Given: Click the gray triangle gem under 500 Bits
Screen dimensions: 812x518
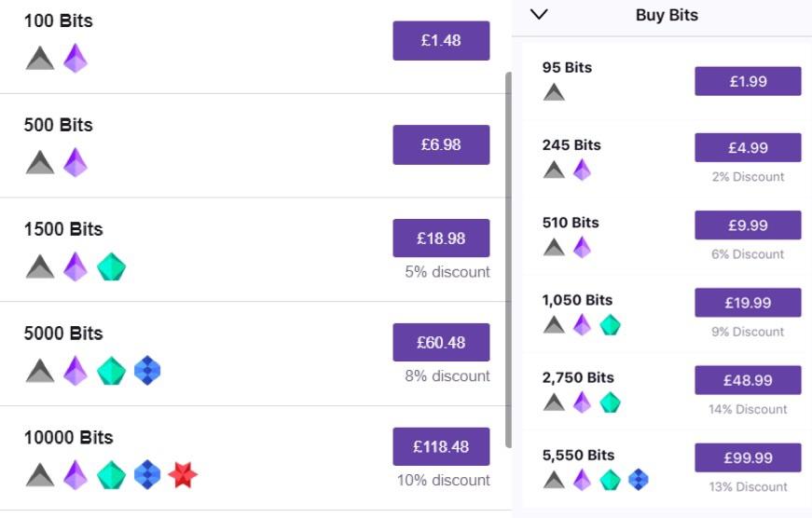Looking at the screenshot, I should click(40, 163).
